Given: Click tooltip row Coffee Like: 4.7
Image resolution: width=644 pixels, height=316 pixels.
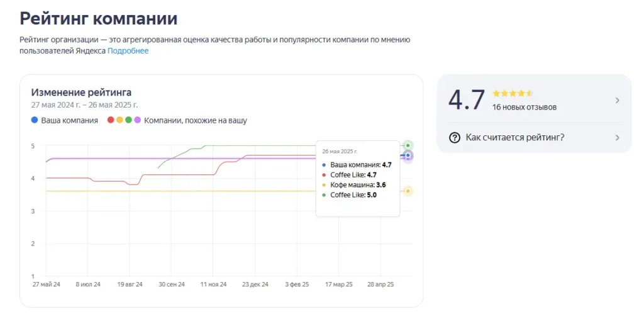Looking at the screenshot, I should [x=350, y=174].
